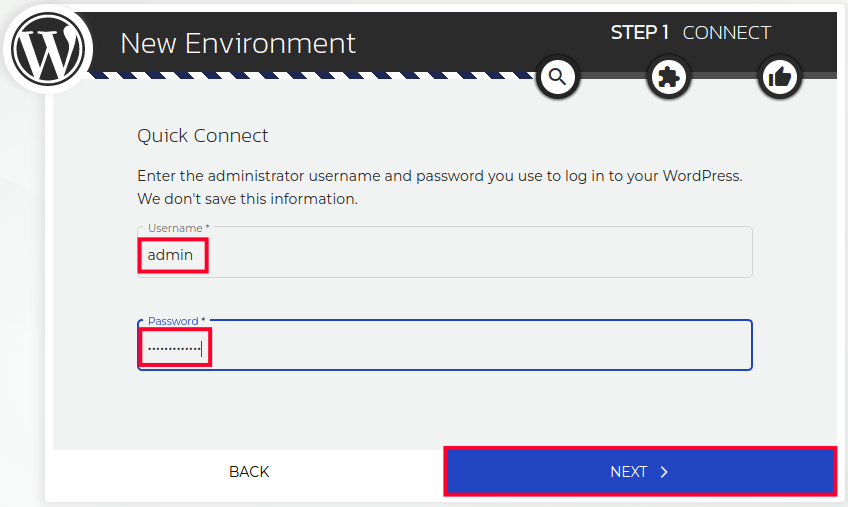Click the Quick Connect heading
Viewport: 848px width, 507px height.
pos(203,136)
